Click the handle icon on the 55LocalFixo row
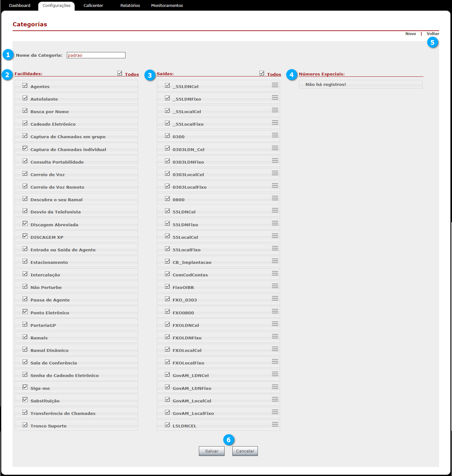This screenshot has height=476, width=452. pos(275,248)
